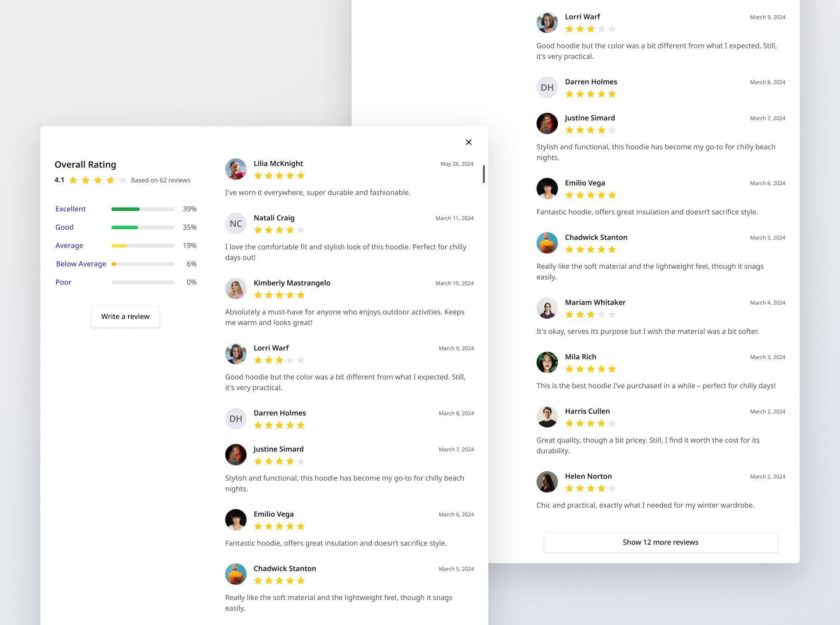Toggle Excellent rating percentage expander
The height and width of the screenshot is (625, 840).
tap(70, 208)
